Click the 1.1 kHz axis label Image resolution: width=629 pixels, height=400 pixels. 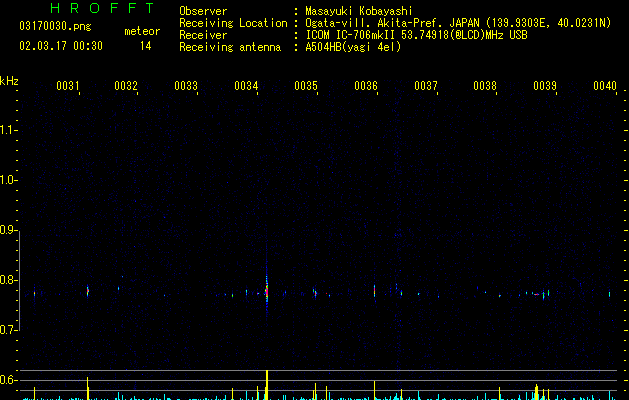(8, 130)
